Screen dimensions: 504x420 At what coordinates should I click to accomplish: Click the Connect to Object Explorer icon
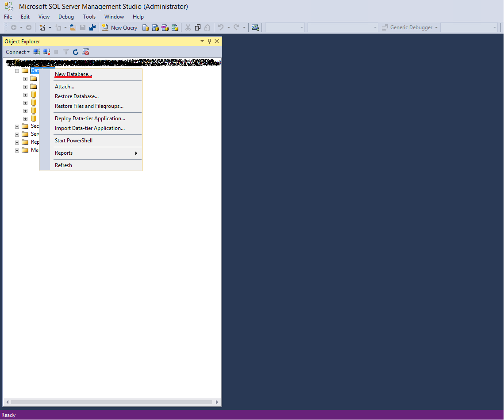(37, 52)
